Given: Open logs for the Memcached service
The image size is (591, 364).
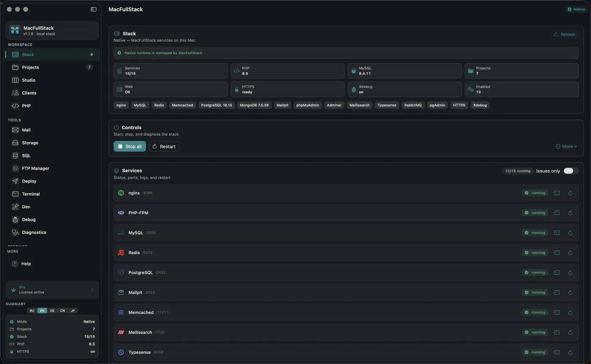Looking at the screenshot, I should pos(557,312).
